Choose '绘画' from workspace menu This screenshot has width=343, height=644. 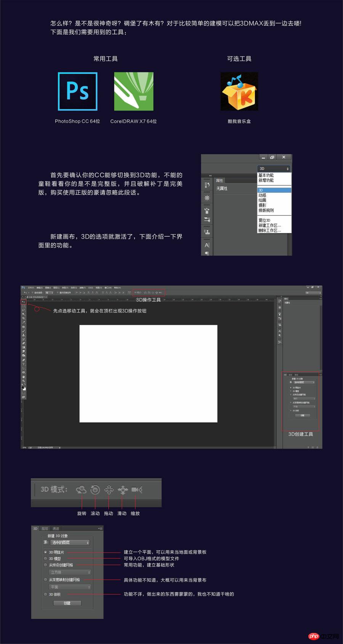pyautogui.click(x=263, y=200)
